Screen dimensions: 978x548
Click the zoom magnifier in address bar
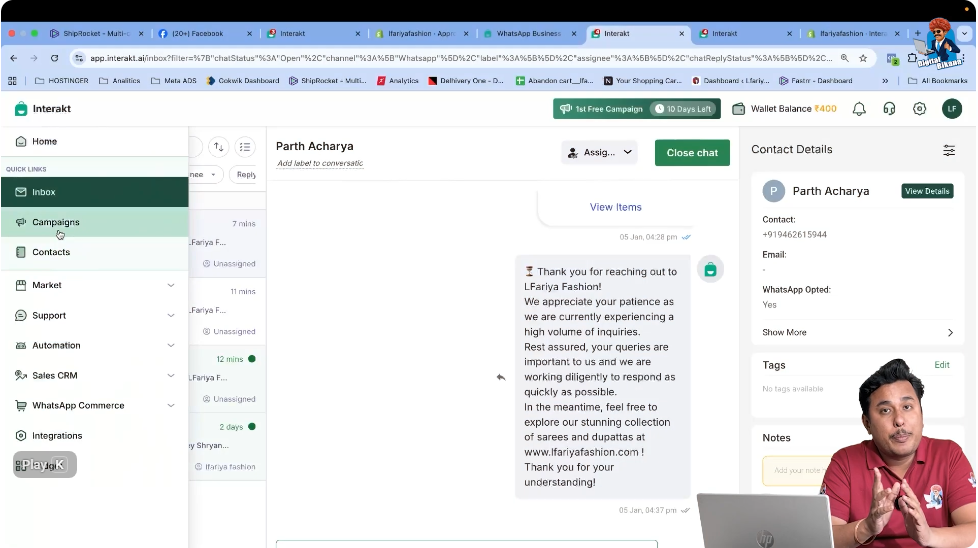pos(845,58)
